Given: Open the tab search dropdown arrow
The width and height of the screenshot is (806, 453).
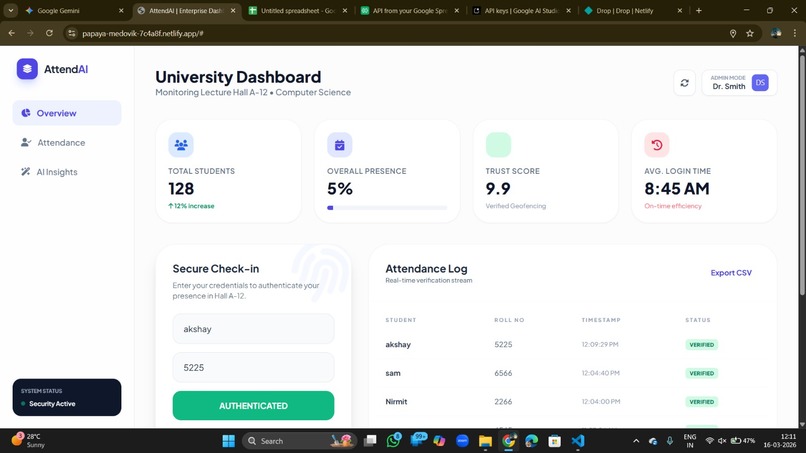Looking at the screenshot, I should pyautogui.click(x=10, y=10).
